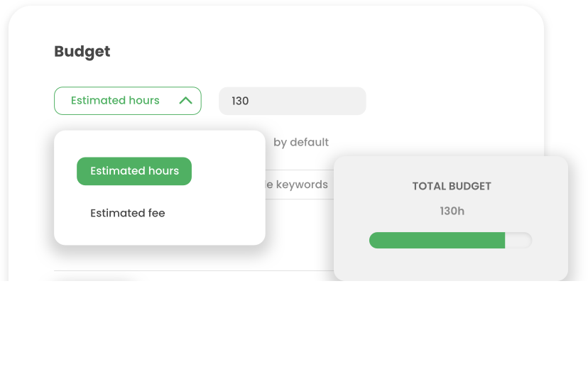Click the right boundary edge of the green fill
This screenshot has height=379, width=588.
pos(505,240)
